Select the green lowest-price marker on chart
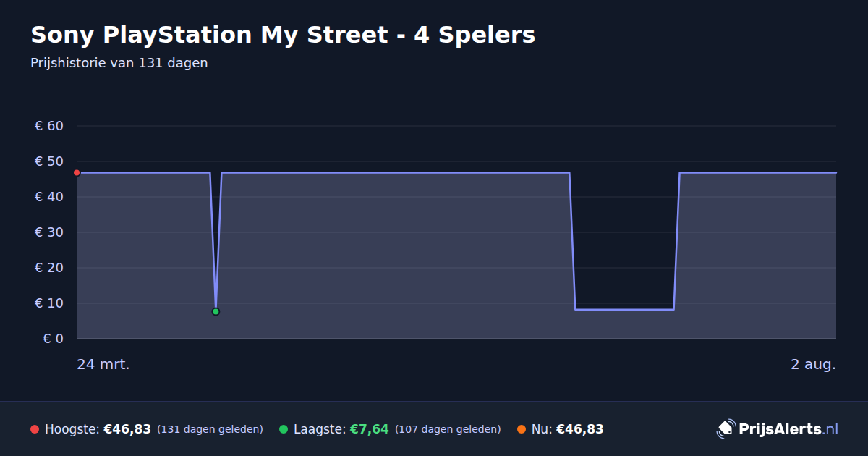The height and width of the screenshot is (456, 868). click(x=216, y=312)
